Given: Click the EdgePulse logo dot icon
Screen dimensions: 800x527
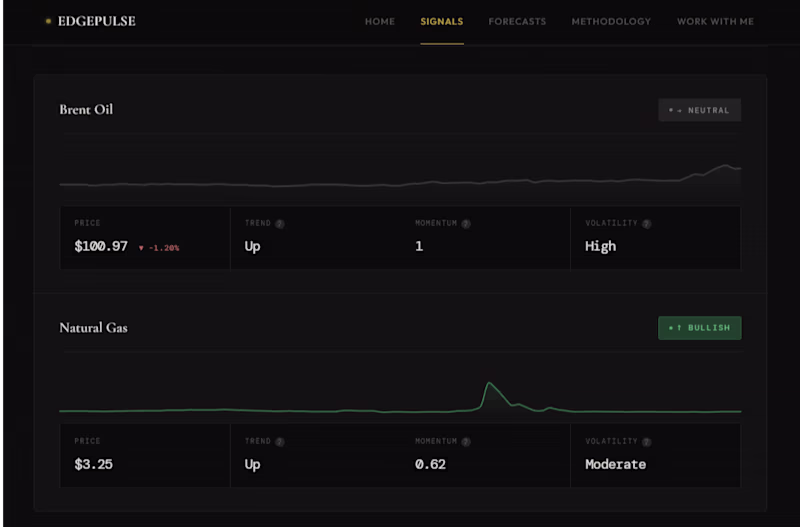Looking at the screenshot, I should [x=48, y=21].
